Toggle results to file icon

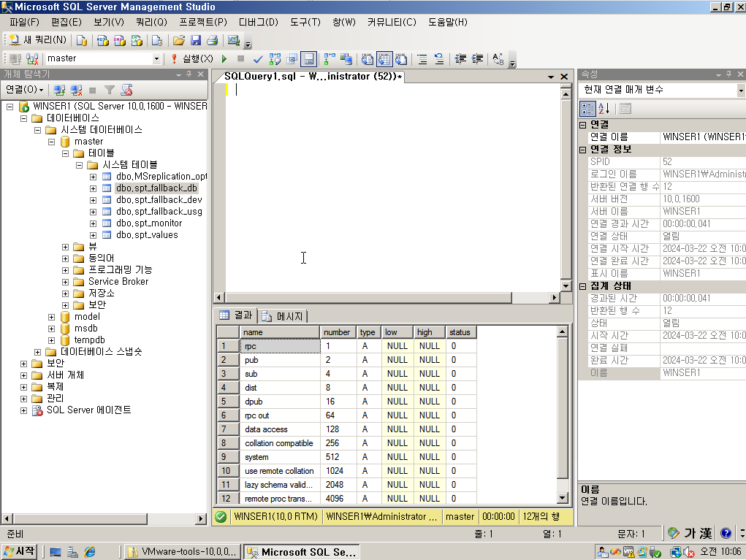pos(401,59)
